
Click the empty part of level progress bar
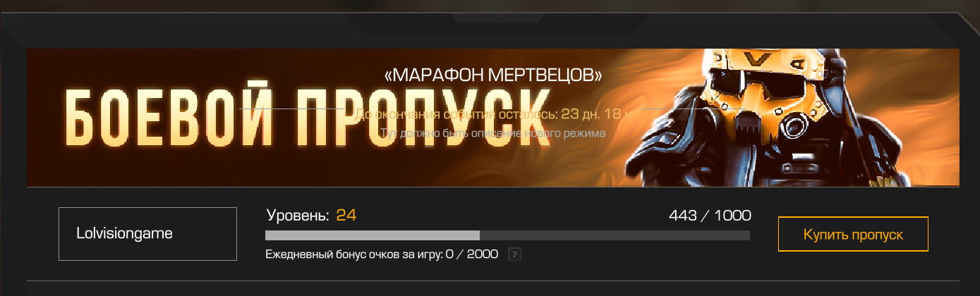click(615, 235)
